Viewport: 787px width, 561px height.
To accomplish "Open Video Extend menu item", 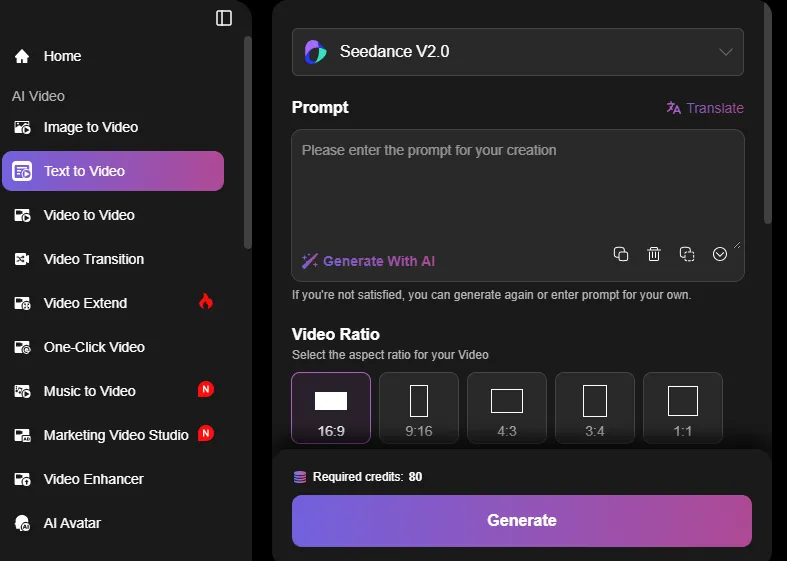I will pos(113,304).
